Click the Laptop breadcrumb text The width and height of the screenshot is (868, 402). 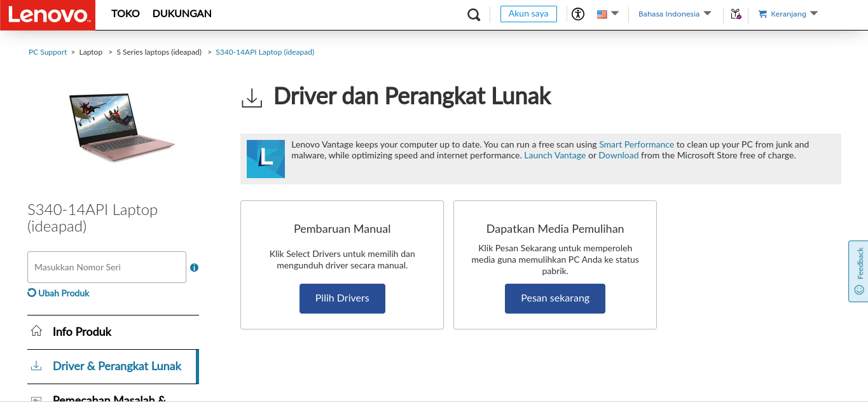(x=91, y=52)
